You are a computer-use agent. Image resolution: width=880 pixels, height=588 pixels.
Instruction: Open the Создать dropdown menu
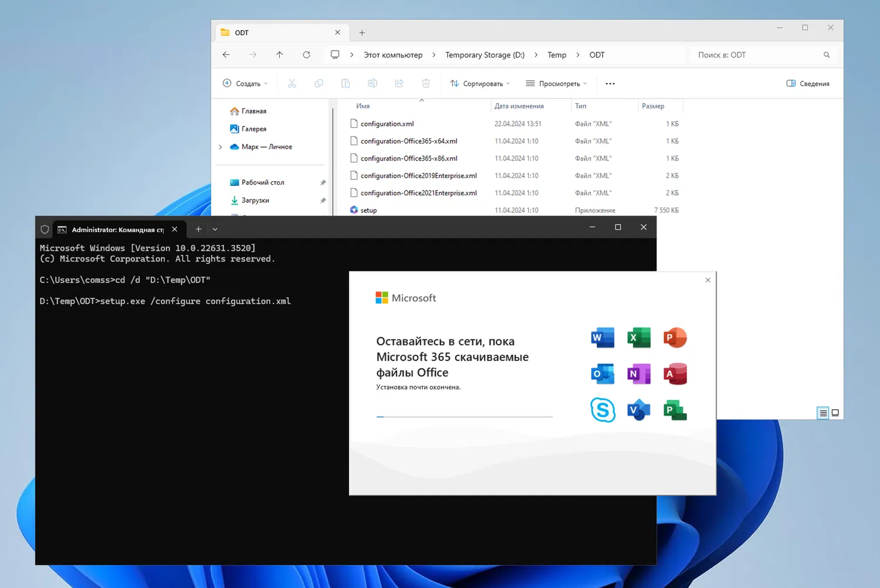tap(245, 83)
